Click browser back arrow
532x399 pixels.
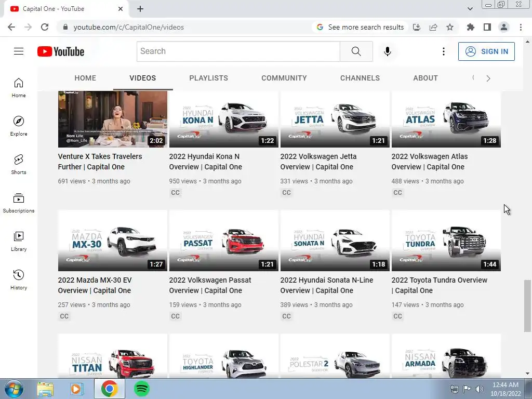click(11, 27)
